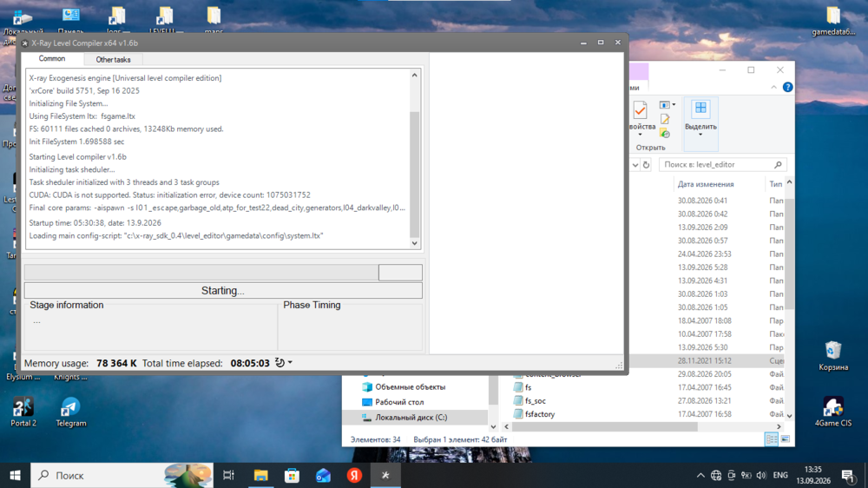Screen dimensions: 868x488
Task: Click the log line 'Final core params: -aispawn'
Action: click(x=217, y=208)
